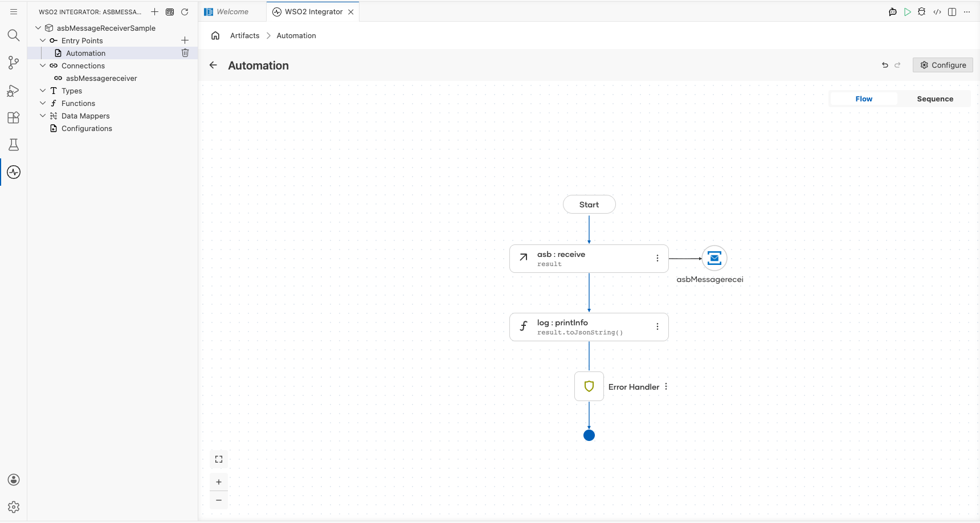Image resolution: width=980 pixels, height=523 pixels.
Task: Split the editor layout
Action: pyautogui.click(x=952, y=11)
